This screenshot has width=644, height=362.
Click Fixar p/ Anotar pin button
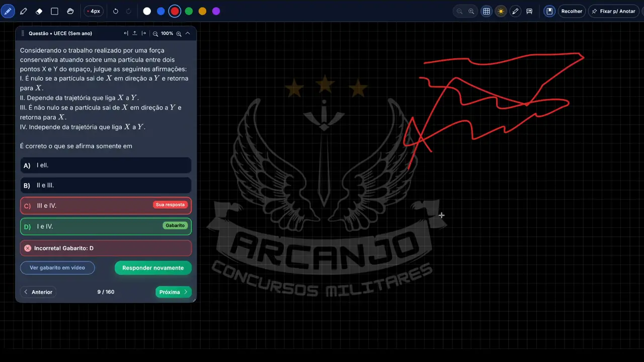tap(614, 11)
